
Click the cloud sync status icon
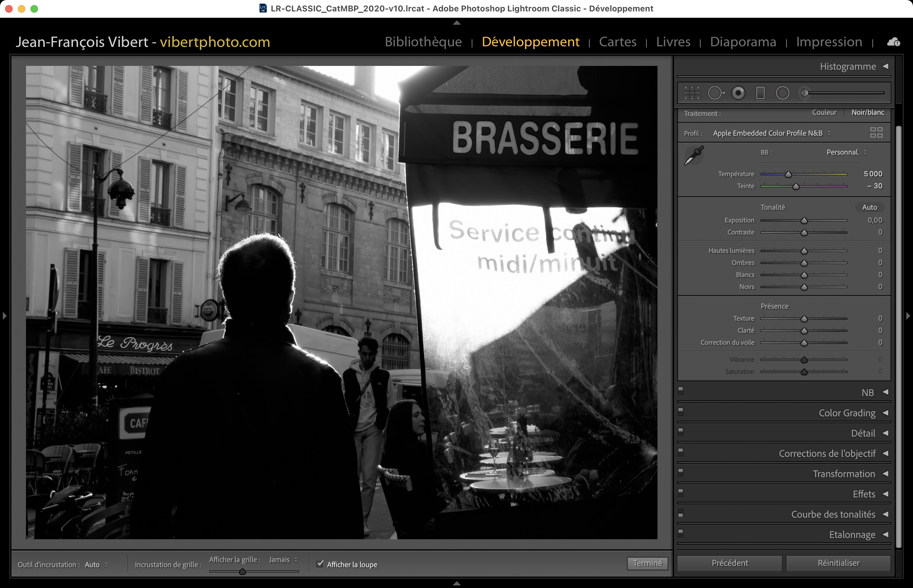pyautogui.click(x=893, y=42)
